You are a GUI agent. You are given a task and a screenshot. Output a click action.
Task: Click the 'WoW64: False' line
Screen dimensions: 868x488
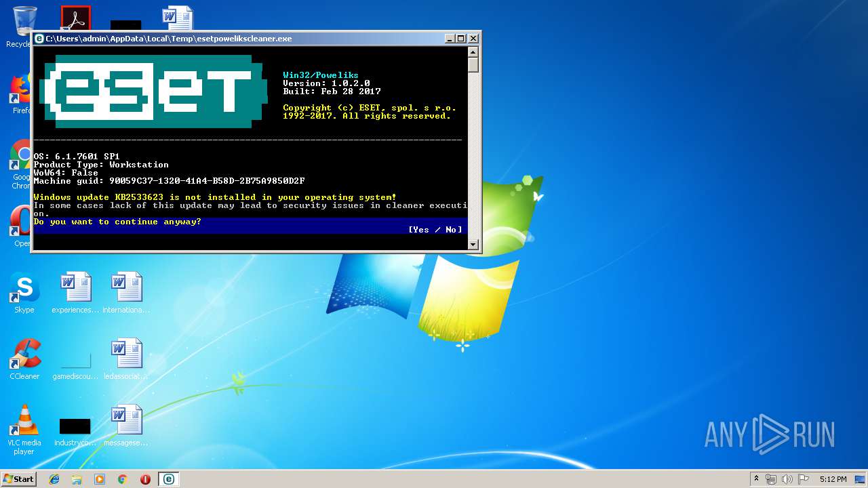coord(66,173)
